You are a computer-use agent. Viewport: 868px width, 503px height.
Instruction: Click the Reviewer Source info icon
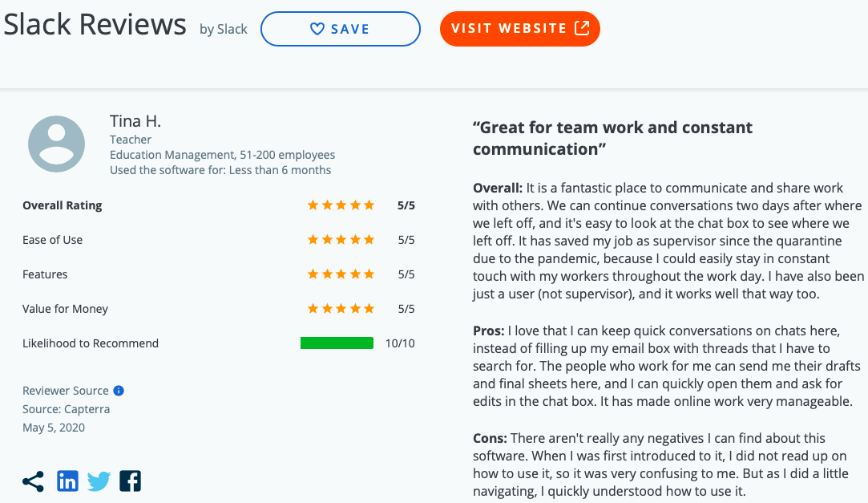119,391
